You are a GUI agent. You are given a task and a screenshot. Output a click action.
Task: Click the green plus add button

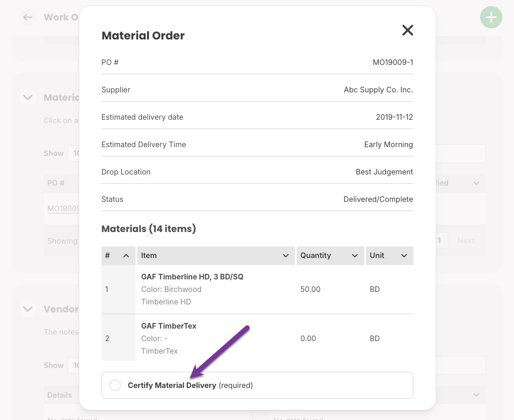[x=491, y=17]
